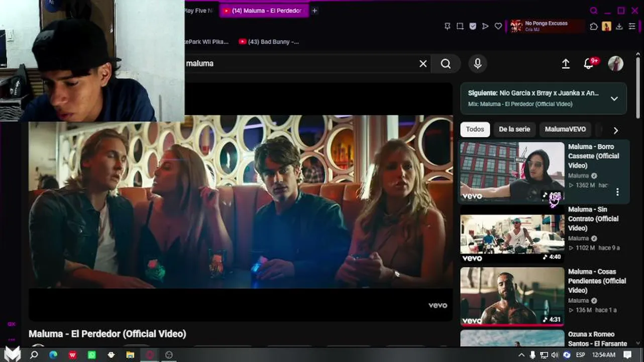Clear the maluma search text with X

[x=423, y=64]
